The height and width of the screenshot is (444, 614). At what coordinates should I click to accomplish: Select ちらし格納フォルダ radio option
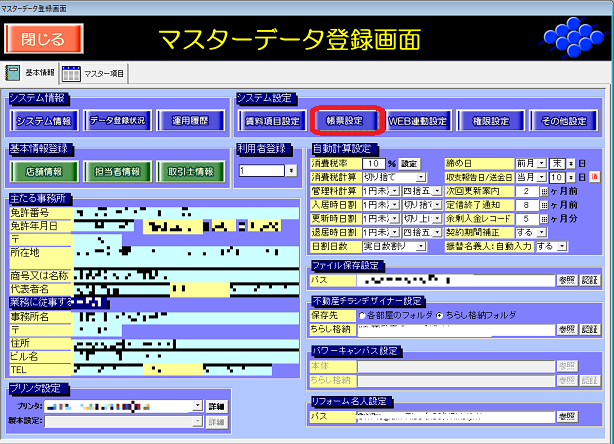[439, 315]
